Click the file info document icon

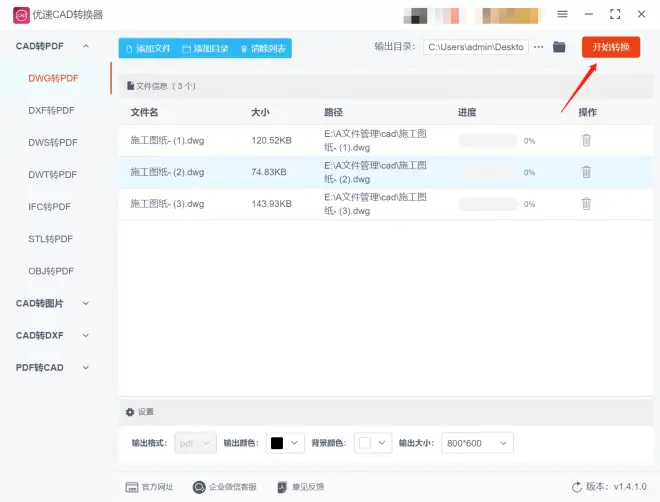tap(130, 86)
